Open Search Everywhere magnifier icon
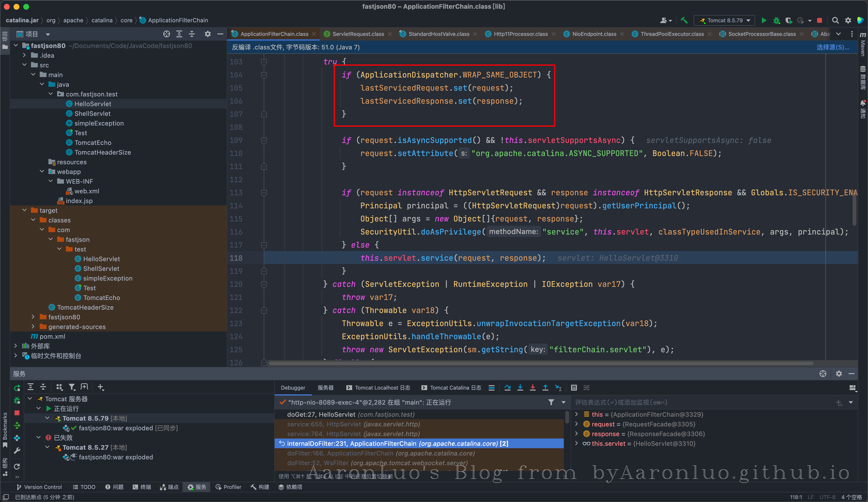 pyautogui.click(x=835, y=20)
